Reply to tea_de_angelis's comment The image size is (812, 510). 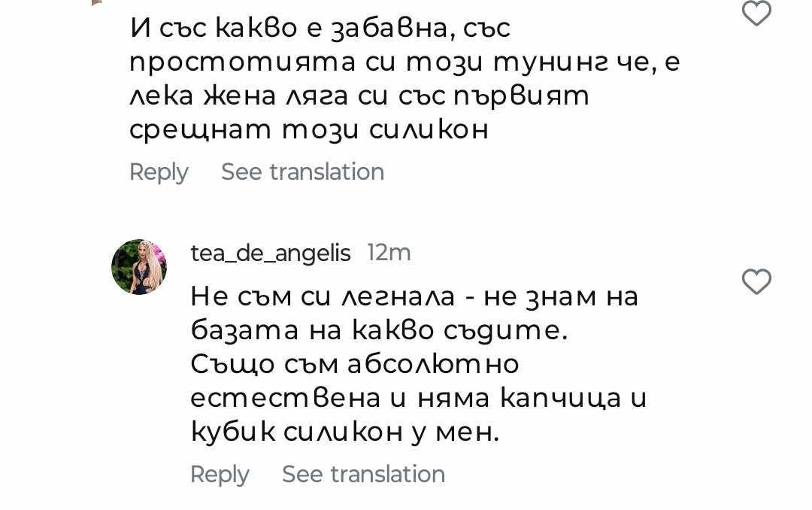tap(220, 475)
